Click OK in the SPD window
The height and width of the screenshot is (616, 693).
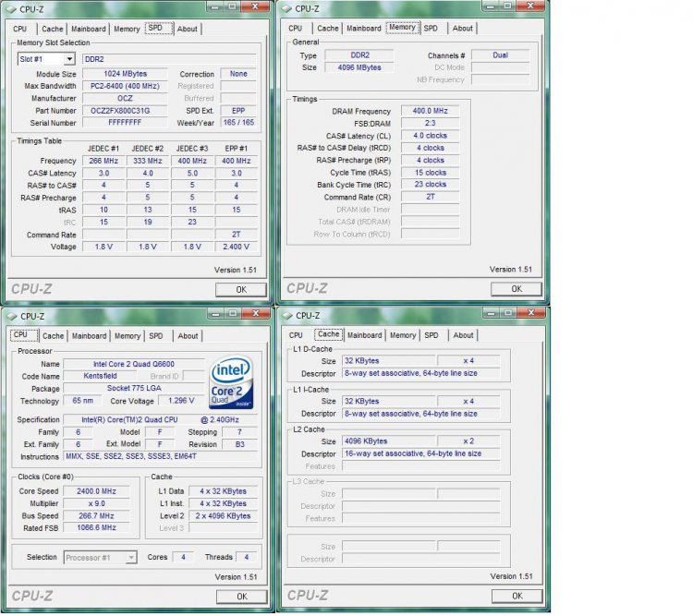[241, 289]
